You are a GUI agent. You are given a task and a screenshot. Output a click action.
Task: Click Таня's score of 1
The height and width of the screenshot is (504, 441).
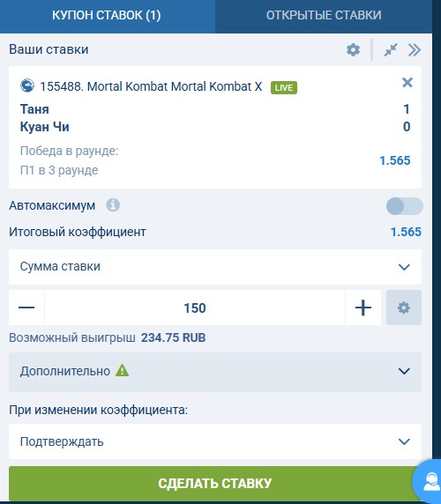tap(407, 109)
